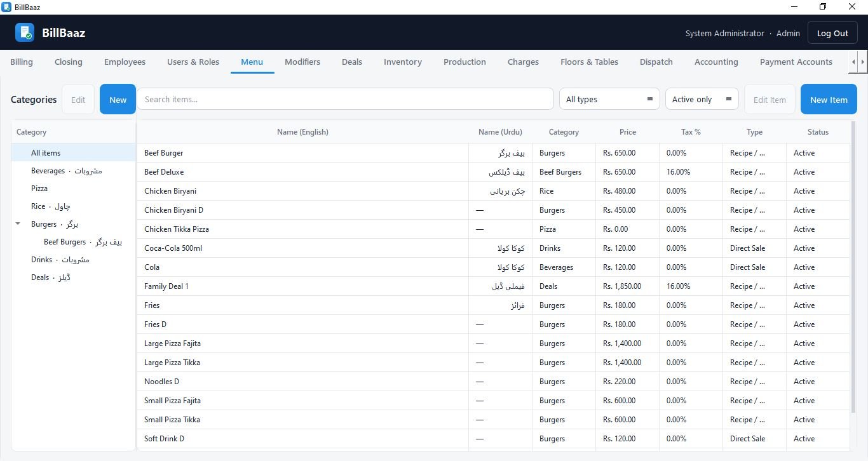Click the Type column header

point(754,132)
